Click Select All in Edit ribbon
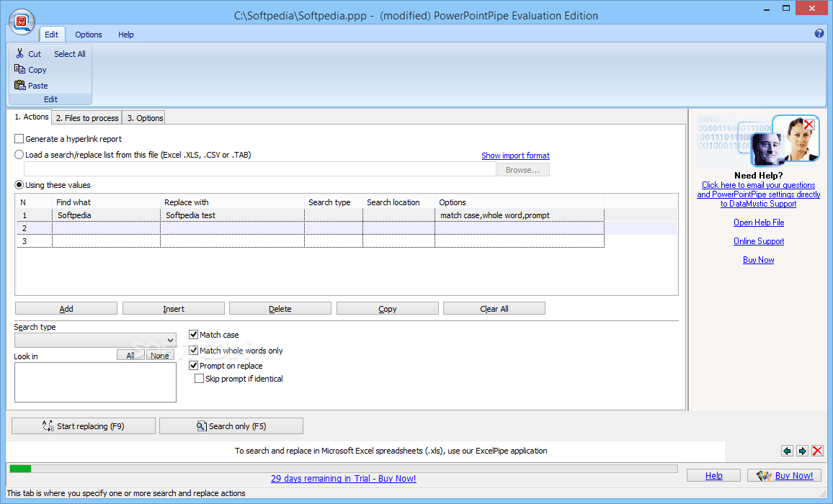This screenshot has width=833, height=504. (x=70, y=54)
